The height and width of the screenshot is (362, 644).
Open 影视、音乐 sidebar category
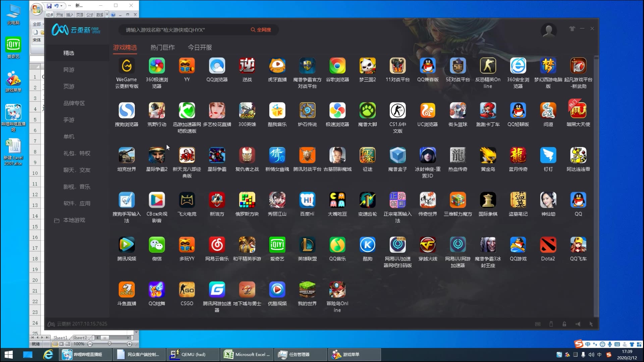(77, 187)
